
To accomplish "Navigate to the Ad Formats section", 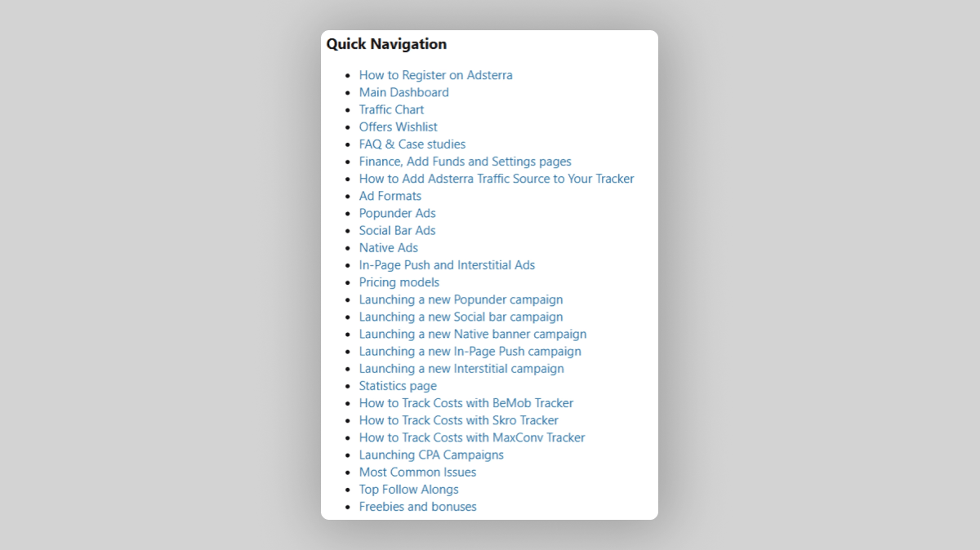I will 390,196.
